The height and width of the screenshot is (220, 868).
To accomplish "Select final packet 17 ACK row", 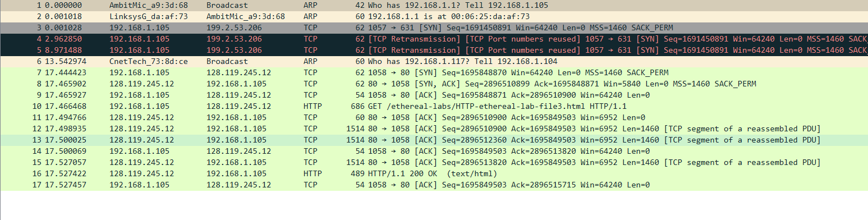I will click(x=434, y=185).
